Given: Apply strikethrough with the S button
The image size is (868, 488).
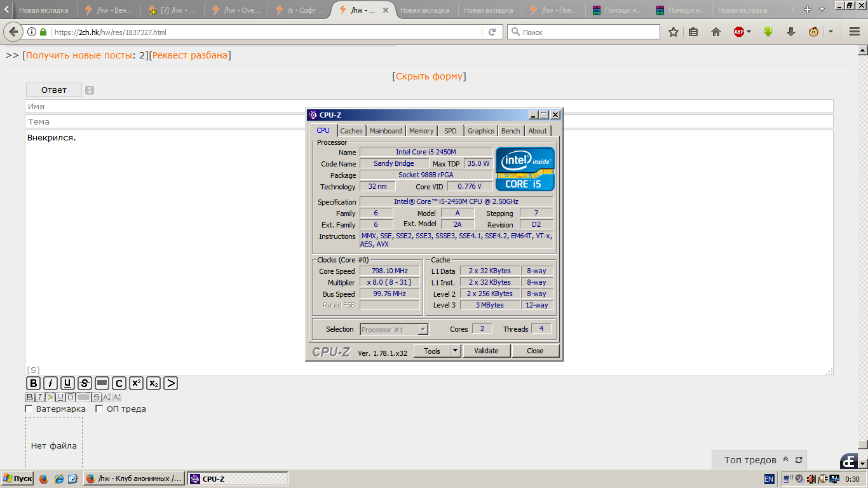Looking at the screenshot, I should click(85, 383).
